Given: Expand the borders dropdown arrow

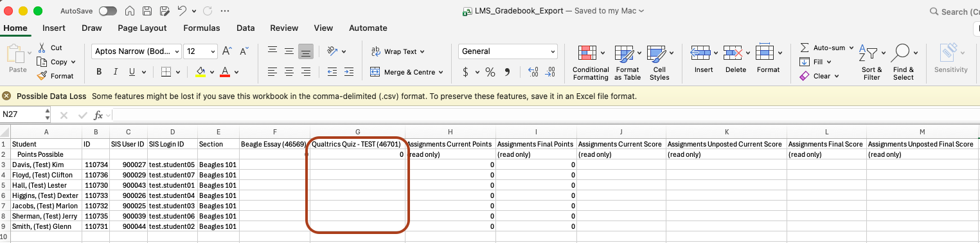Looking at the screenshot, I should (x=177, y=72).
